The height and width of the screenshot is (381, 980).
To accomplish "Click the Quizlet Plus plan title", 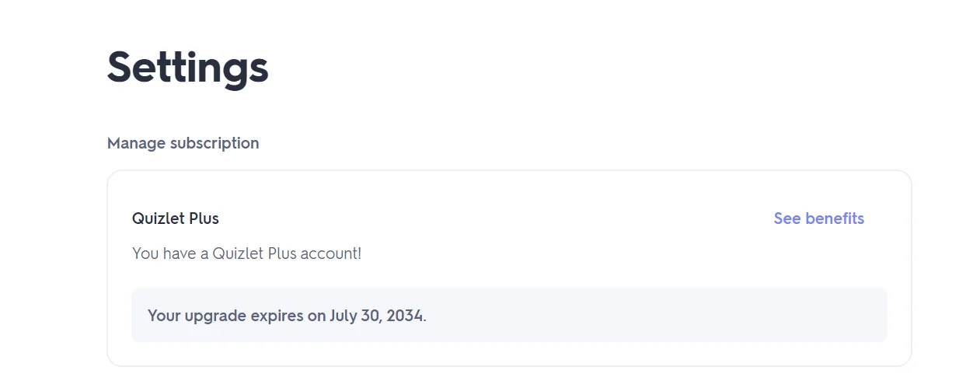I will pyautogui.click(x=176, y=218).
